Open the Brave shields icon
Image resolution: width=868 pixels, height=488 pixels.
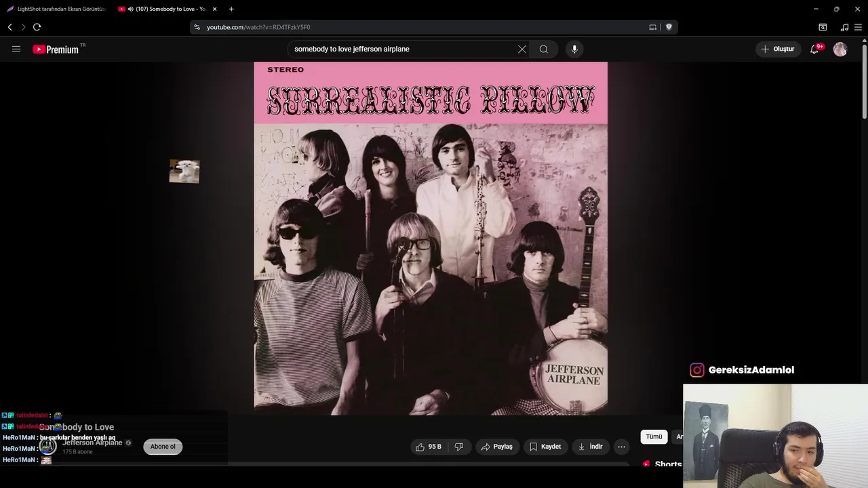coord(669,27)
